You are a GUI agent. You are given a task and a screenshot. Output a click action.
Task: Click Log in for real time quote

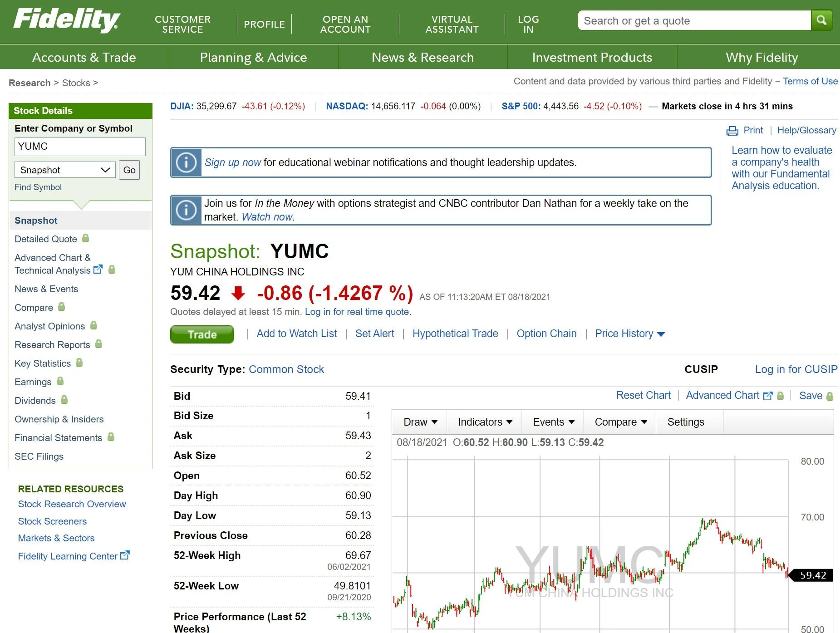click(x=358, y=312)
